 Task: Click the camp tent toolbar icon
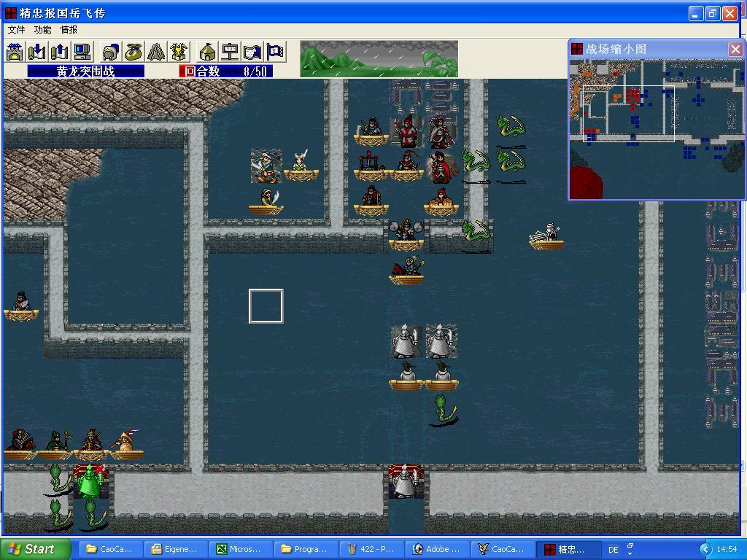click(208, 52)
